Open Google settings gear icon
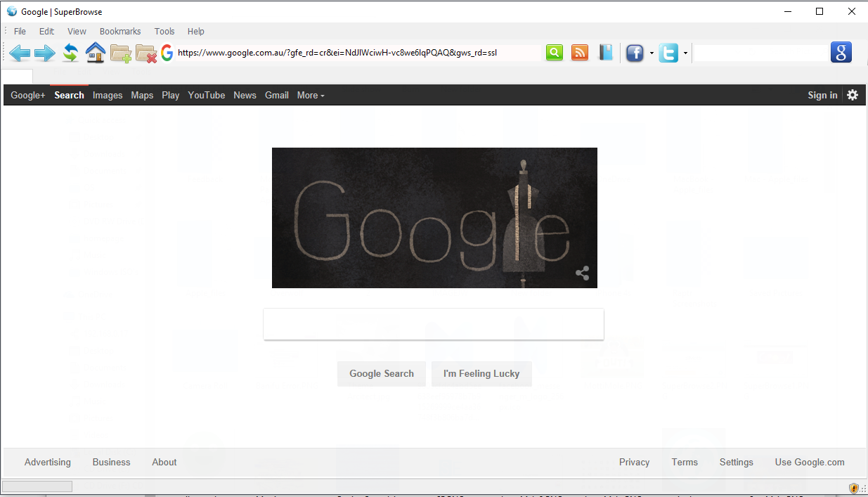This screenshot has width=868, height=497. (x=853, y=95)
